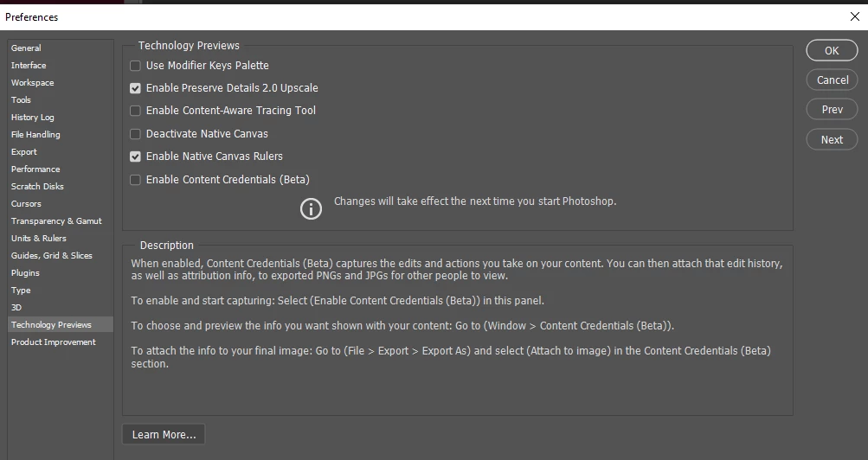Open Performance preferences
868x460 pixels.
point(61,169)
